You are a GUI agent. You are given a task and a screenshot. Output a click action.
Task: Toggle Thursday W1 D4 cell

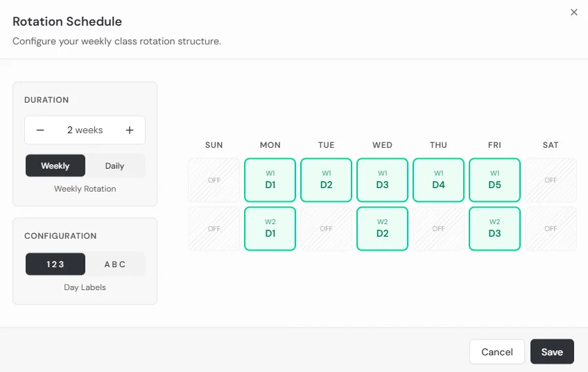(438, 180)
